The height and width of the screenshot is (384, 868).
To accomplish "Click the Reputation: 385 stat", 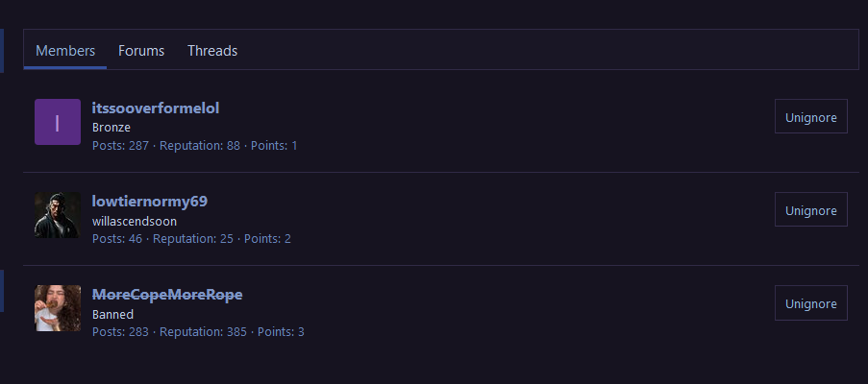I will pyautogui.click(x=200, y=332).
